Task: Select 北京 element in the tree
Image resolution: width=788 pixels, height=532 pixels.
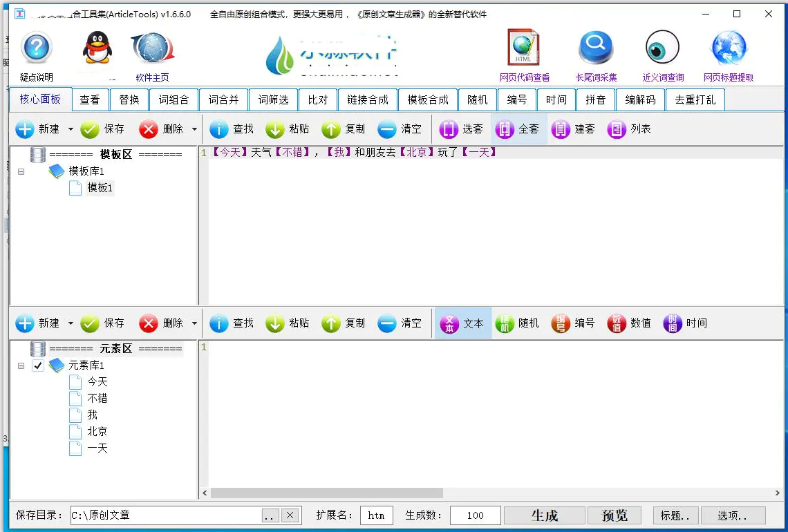Action: click(x=97, y=432)
